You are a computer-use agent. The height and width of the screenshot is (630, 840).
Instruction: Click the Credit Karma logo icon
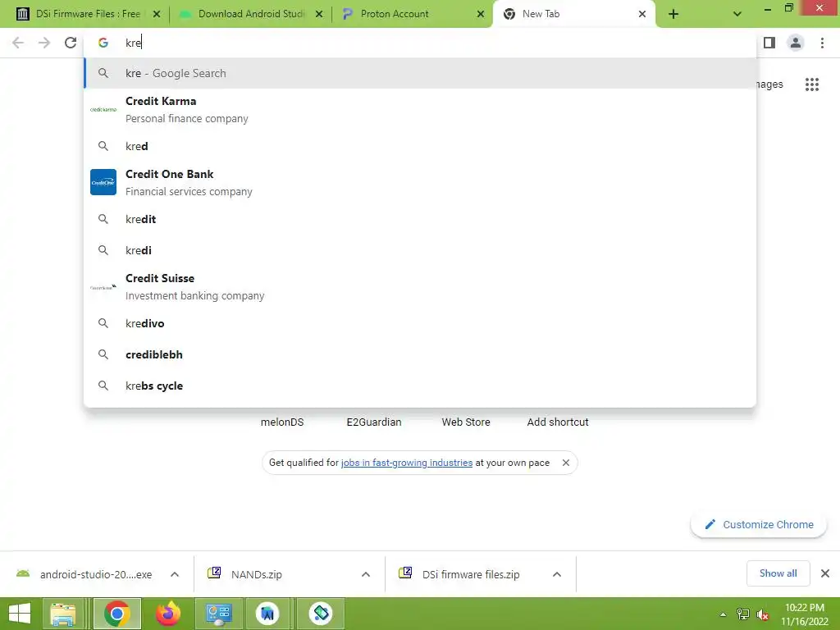[103, 109]
